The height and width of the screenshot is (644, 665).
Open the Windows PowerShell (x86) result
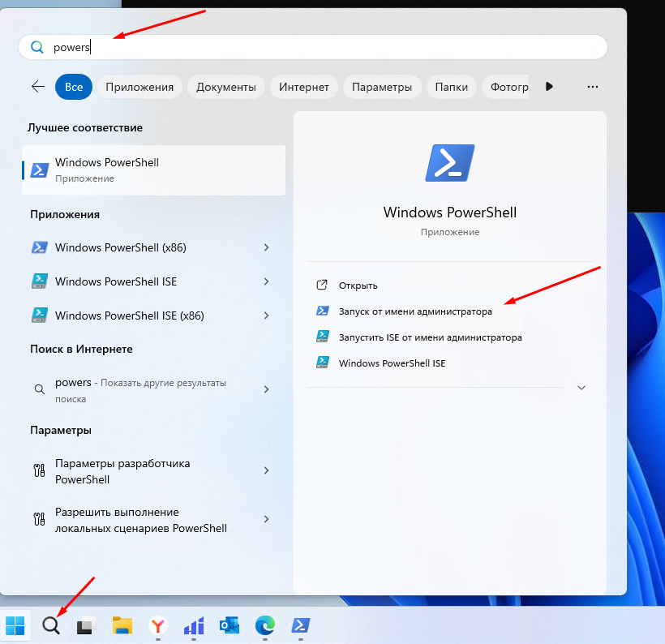pos(153,247)
